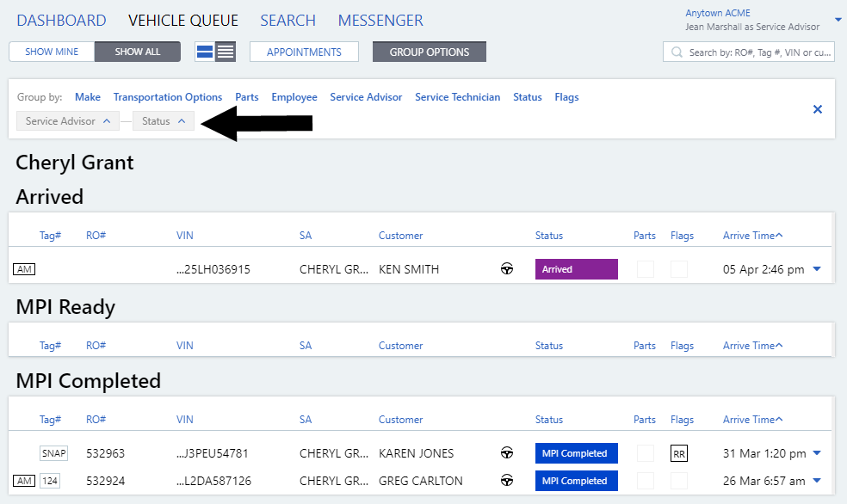Expand row menu for Ken Smith arrival
The width and height of the screenshot is (847, 504).
(817, 269)
